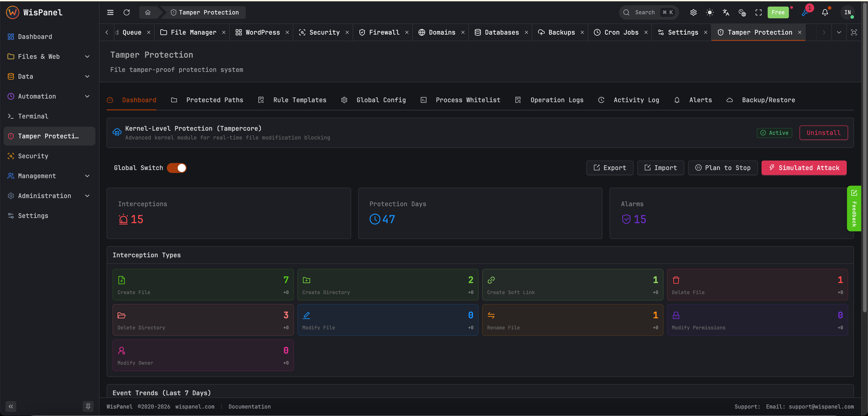Click the Search field in top bar
The width and height of the screenshot is (868, 416).
[x=649, y=12]
